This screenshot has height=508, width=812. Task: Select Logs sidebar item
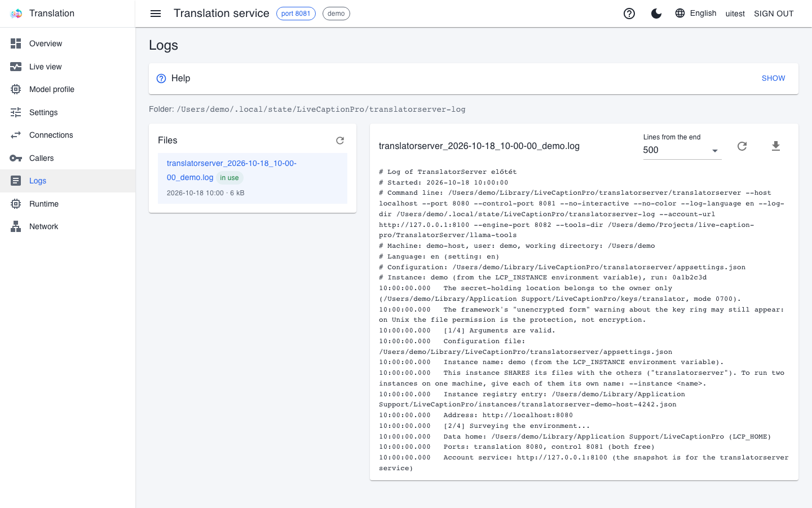[x=68, y=181]
